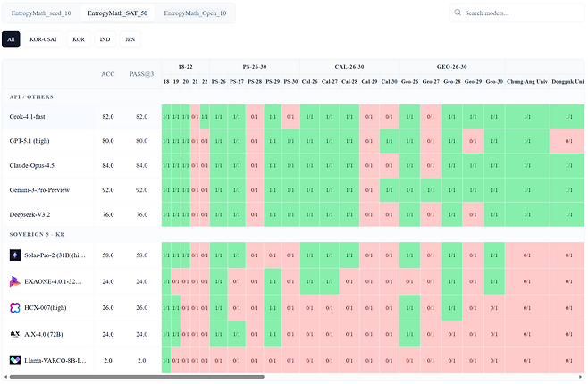Click the CAL-26-30 group header
The width and height of the screenshot is (588, 384).
(349, 67)
